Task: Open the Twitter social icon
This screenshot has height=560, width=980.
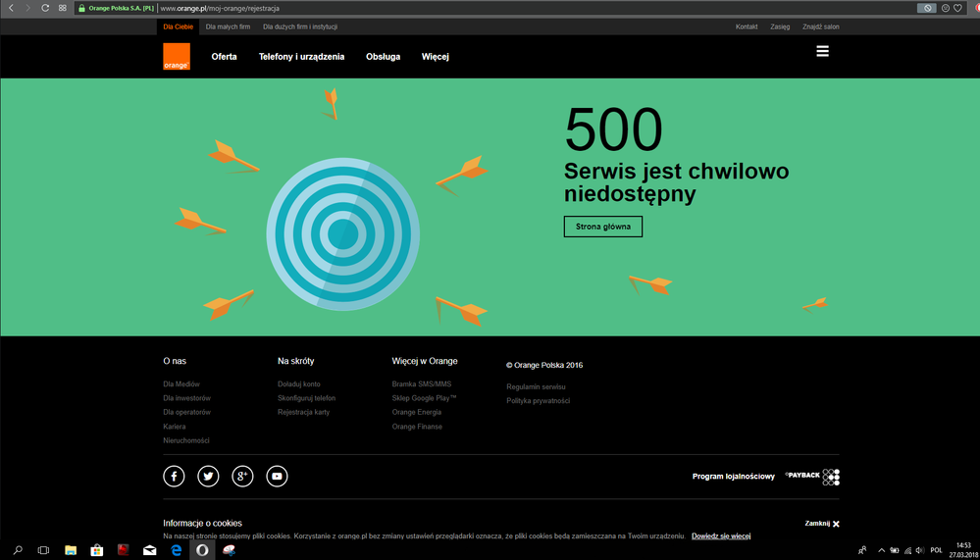Action: point(208,477)
